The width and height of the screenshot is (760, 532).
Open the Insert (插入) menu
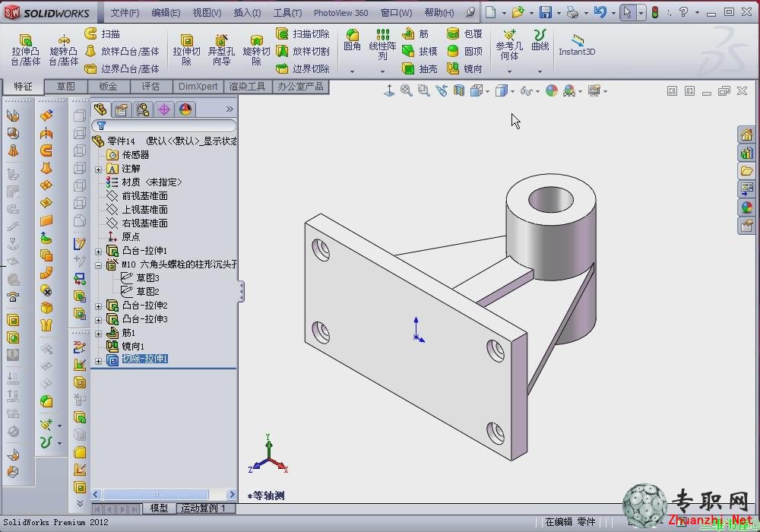coord(247,13)
